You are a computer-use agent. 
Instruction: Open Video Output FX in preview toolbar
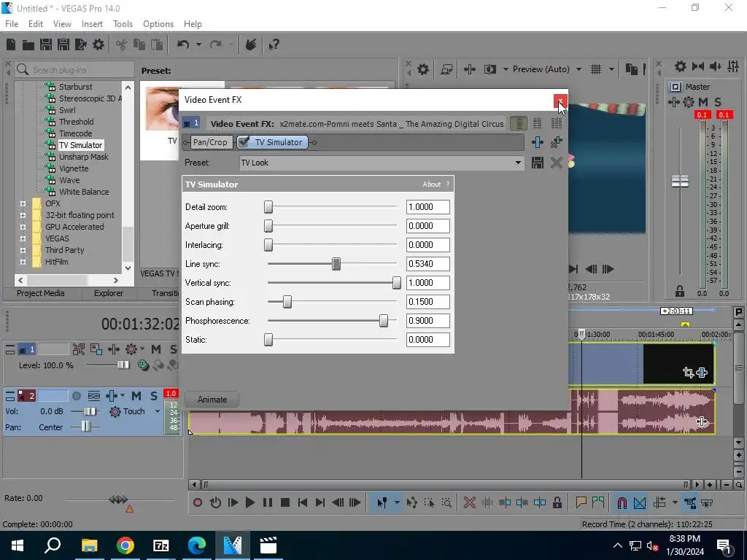(470, 69)
